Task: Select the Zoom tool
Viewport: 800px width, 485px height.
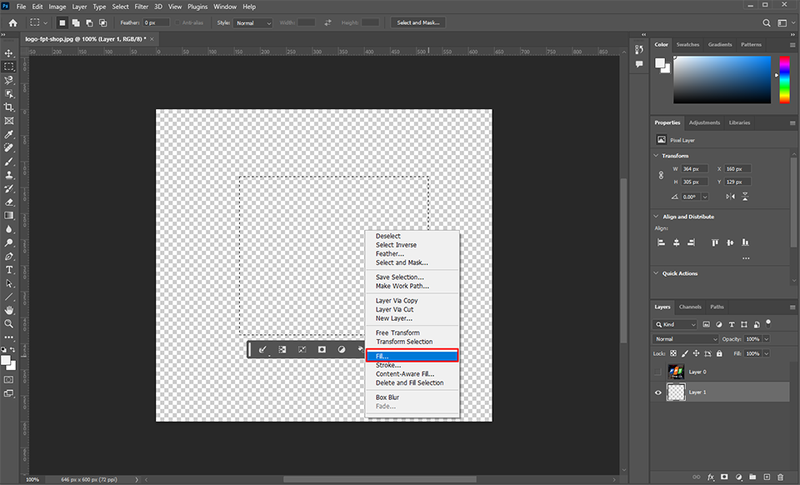Action: [9, 324]
